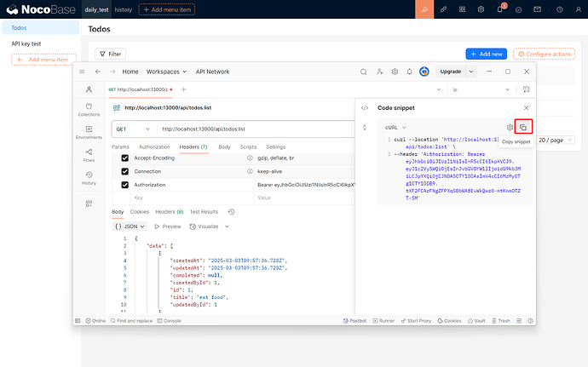This screenshot has height=367, width=588.
Task: Open the cURL language dropdown
Action: [x=395, y=128]
